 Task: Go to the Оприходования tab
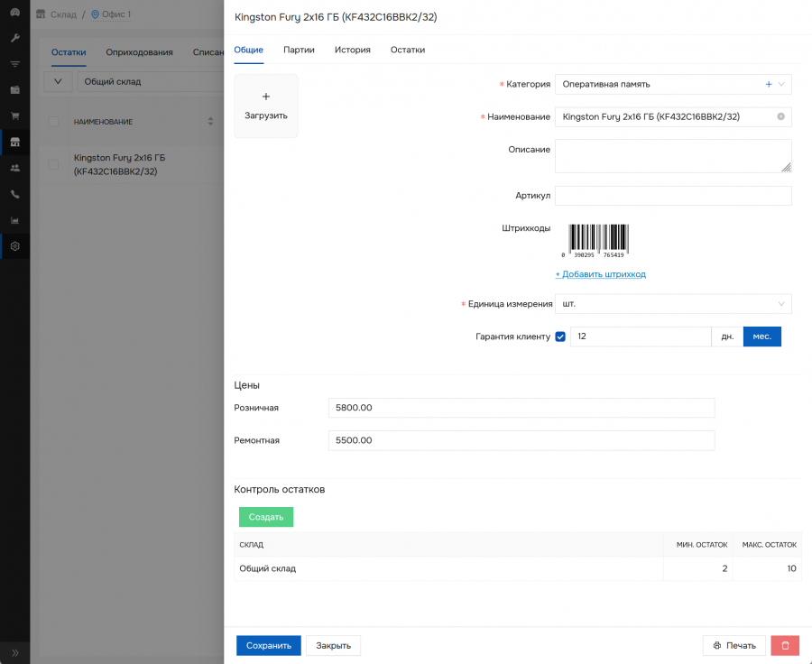coord(139,52)
